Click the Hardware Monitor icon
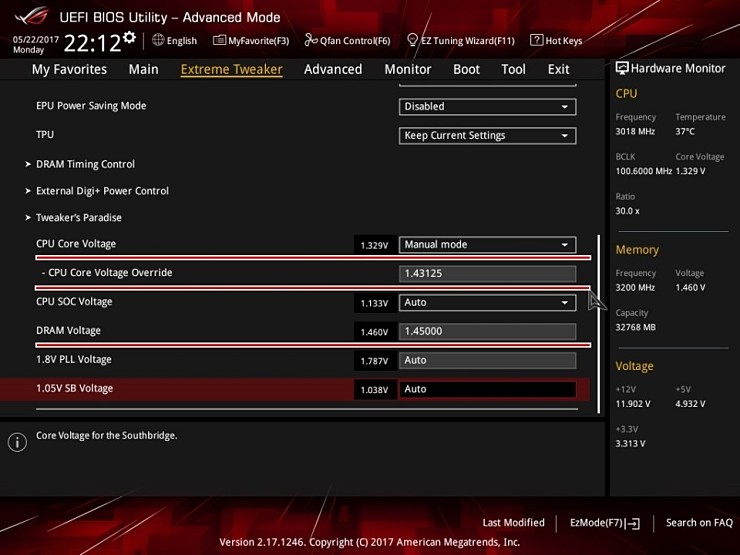Viewport: 740px width, 555px height. (622, 68)
